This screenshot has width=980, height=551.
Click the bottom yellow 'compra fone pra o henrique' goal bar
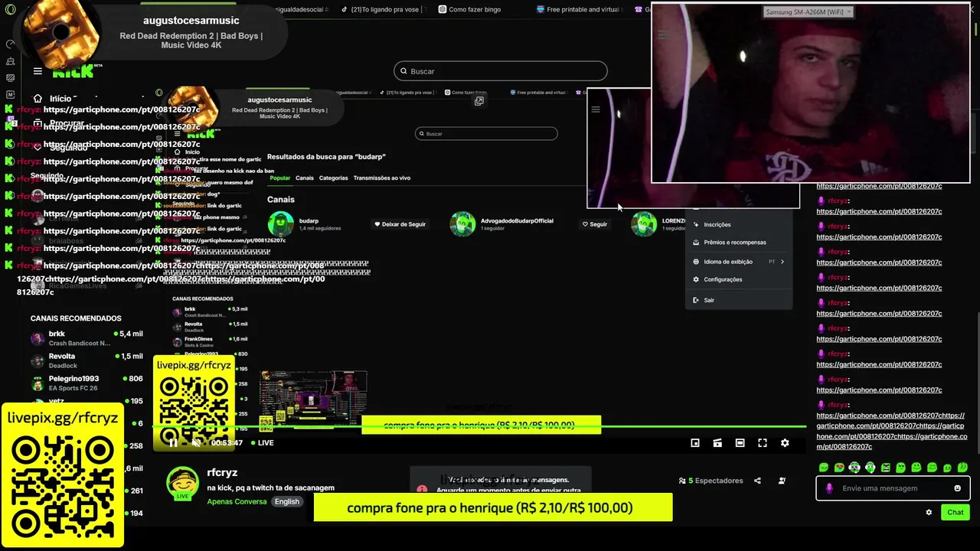(x=493, y=507)
